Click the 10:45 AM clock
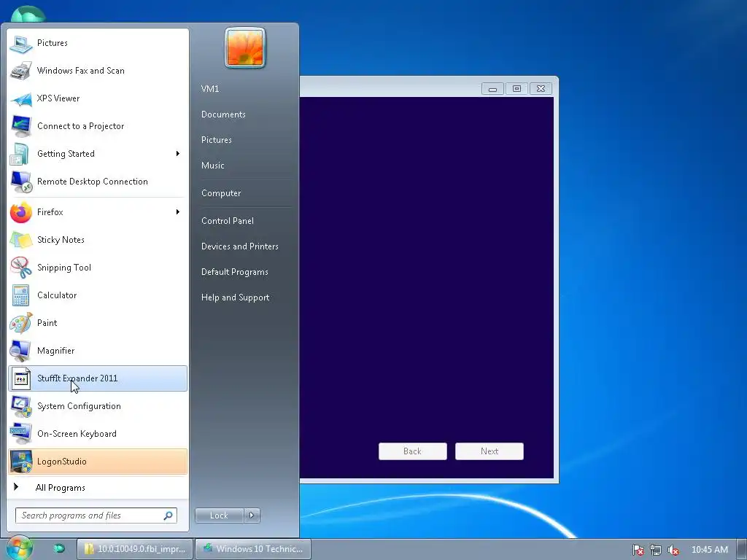Viewport: 747px width, 560px height. (709, 550)
